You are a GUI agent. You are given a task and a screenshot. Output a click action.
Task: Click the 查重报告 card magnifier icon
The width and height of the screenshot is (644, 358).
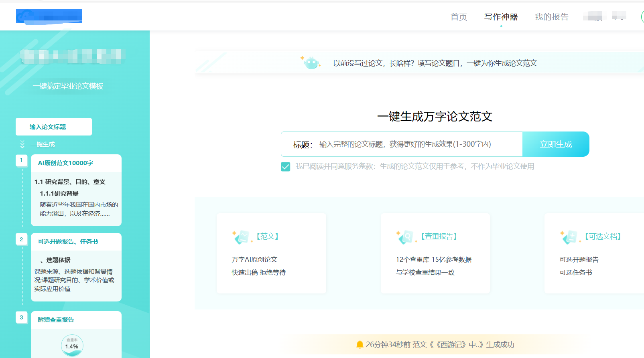pyautogui.click(x=406, y=237)
